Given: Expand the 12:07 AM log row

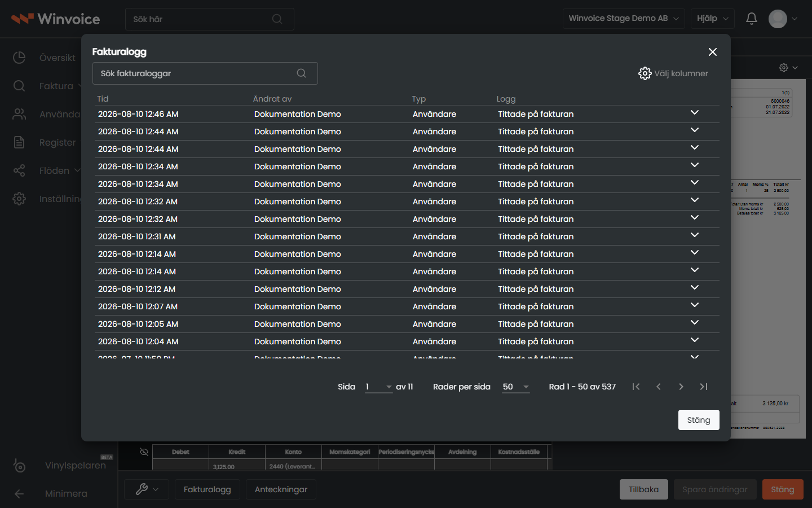Looking at the screenshot, I should click(x=695, y=305).
